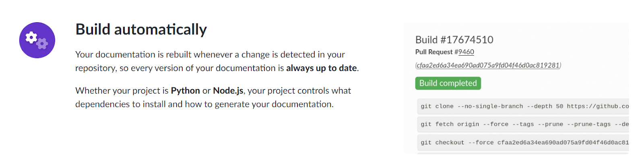The image size is (644, 167).
Task: Open the cfaa2ed6 commit hash link
Action: point(488,65)
